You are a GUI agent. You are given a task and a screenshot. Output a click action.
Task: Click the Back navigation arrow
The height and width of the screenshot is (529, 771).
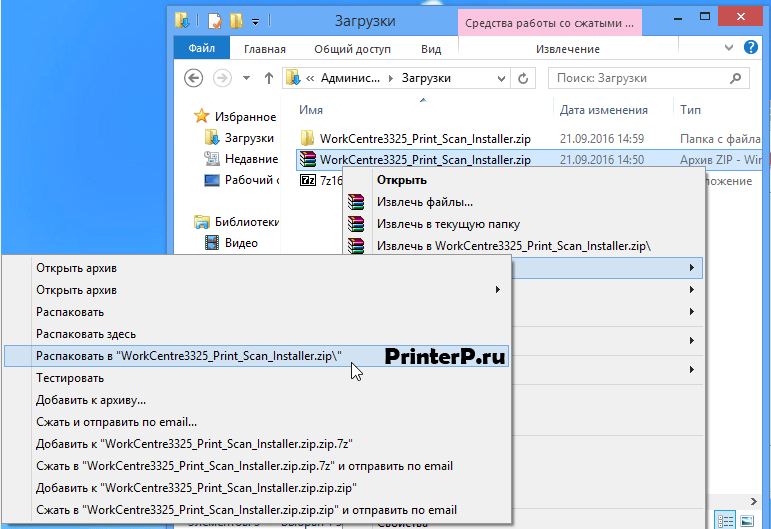pyautogui.click(x=193, y=78)
